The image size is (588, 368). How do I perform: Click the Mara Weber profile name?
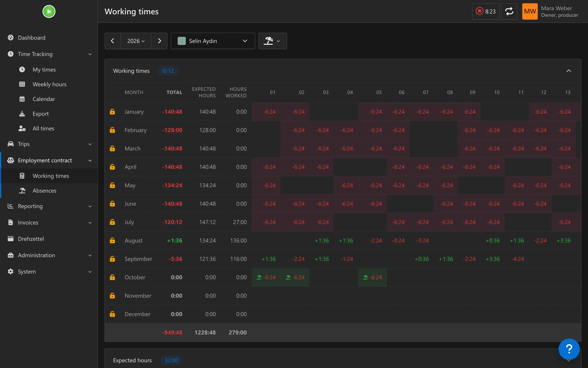pyautogui.click(x=556, y=8)
